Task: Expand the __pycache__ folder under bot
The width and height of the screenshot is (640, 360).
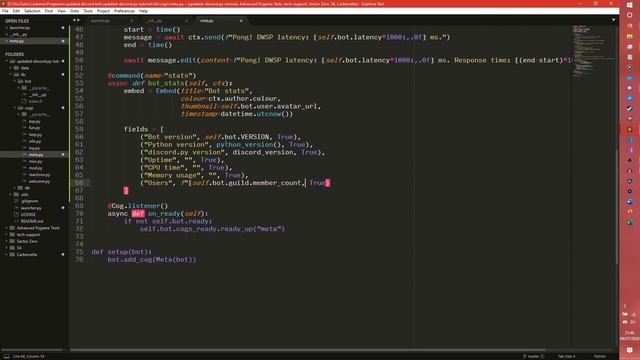Action: (x=18, y=88)
